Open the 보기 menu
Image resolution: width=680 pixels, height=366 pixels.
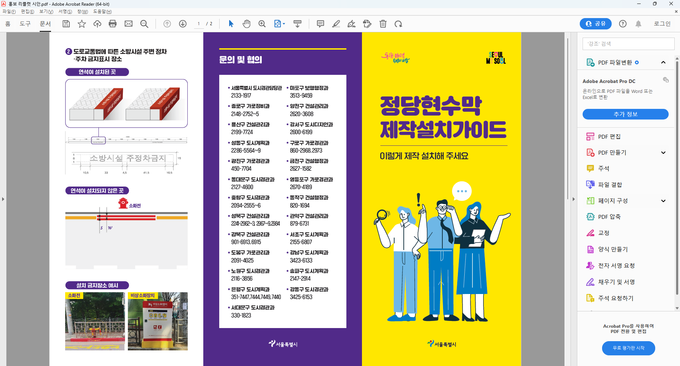pos(46,12)
